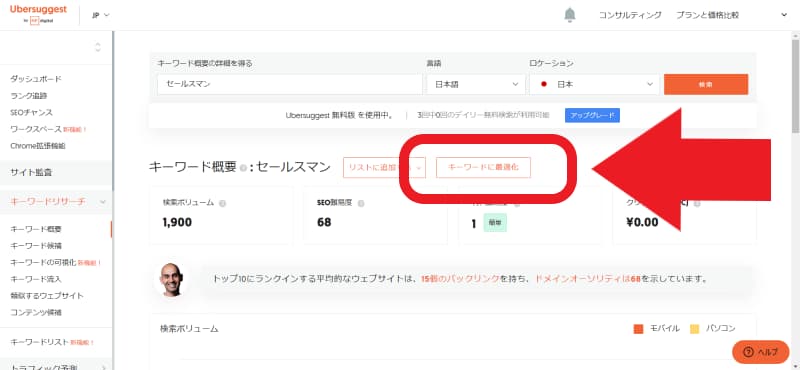
Task: Click info icon beside SEO難易度
Action: point(361,203)
